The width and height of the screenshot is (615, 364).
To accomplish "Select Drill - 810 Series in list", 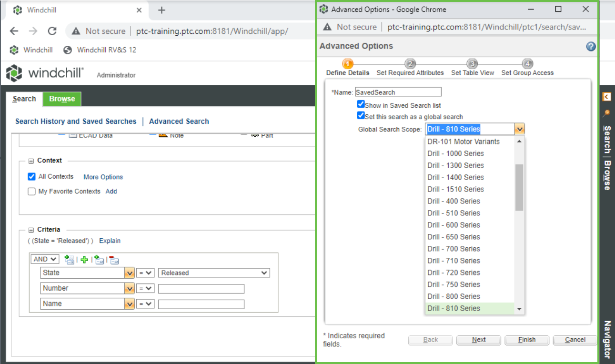I will point(470,308).
